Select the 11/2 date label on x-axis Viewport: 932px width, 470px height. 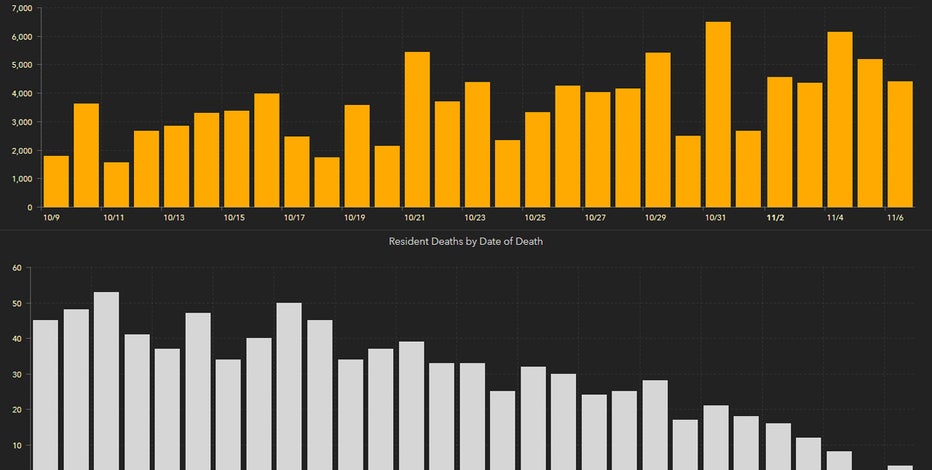point(776,217)
